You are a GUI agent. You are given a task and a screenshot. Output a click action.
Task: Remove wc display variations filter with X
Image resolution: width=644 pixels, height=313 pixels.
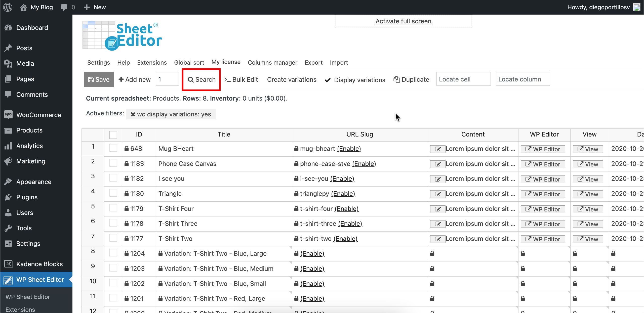pos(133,114)
